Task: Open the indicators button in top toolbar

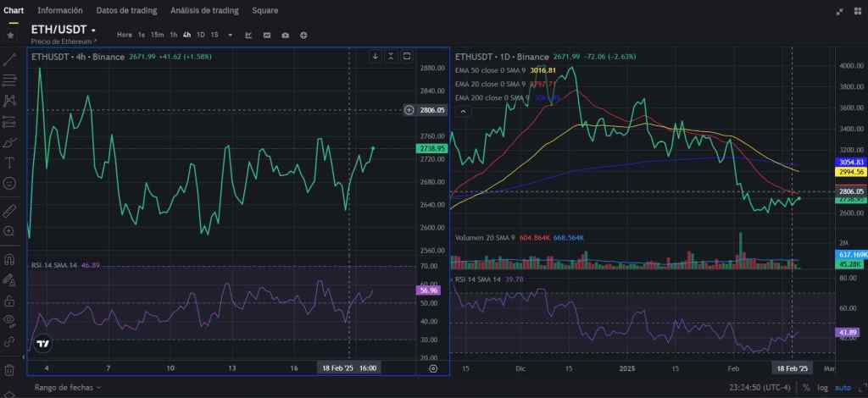Action: (248, 35)
